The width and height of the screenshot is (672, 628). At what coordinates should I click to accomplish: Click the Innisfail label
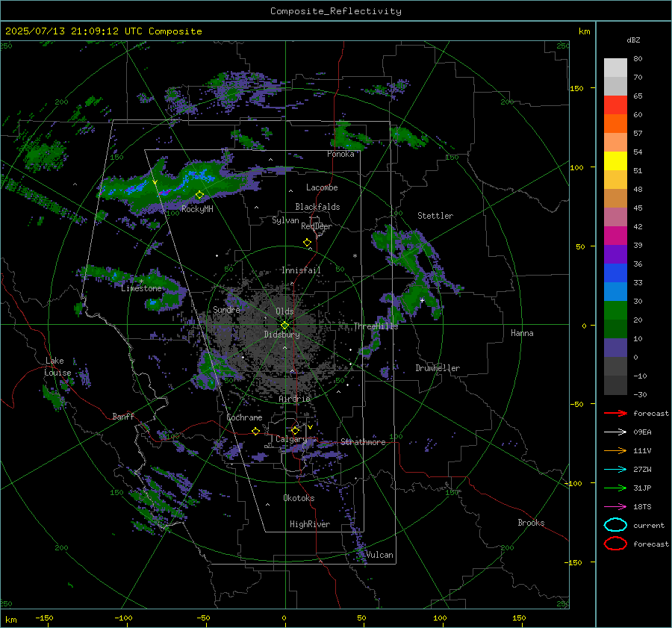(301, 270)
